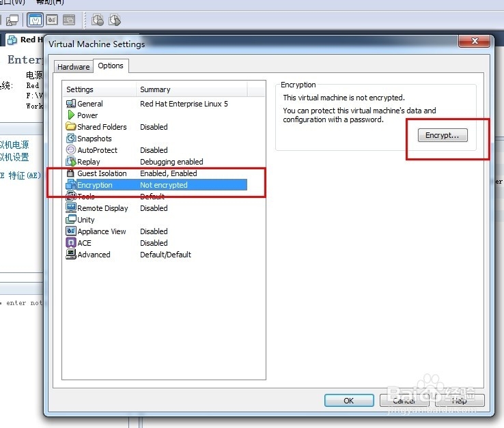Screen dimensions: 504x428
Task: Click the second snapshot clock toolbar icon
Action: click(115, 20)
